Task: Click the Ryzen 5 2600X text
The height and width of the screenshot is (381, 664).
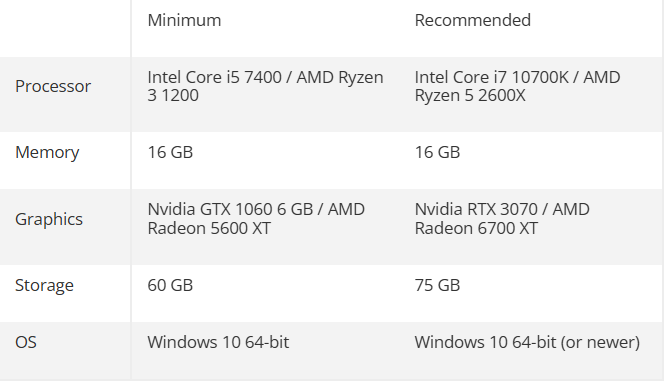Action: click(470, 96)
